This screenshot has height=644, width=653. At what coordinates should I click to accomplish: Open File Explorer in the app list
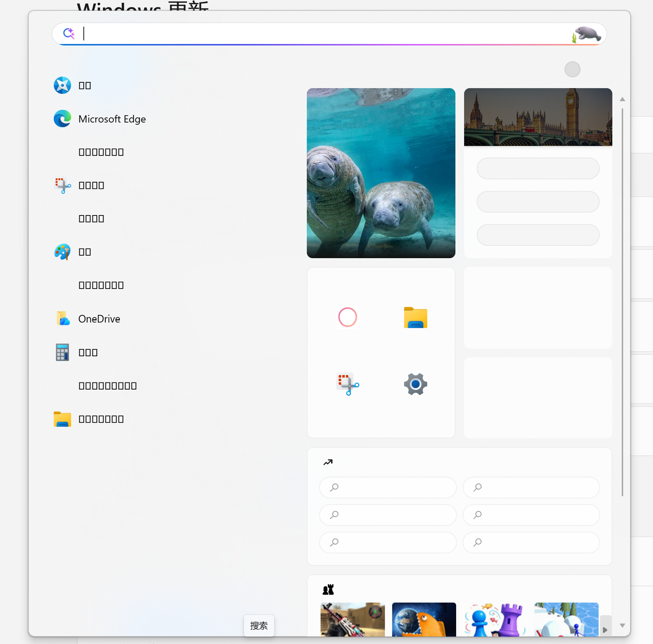point(89,419)
